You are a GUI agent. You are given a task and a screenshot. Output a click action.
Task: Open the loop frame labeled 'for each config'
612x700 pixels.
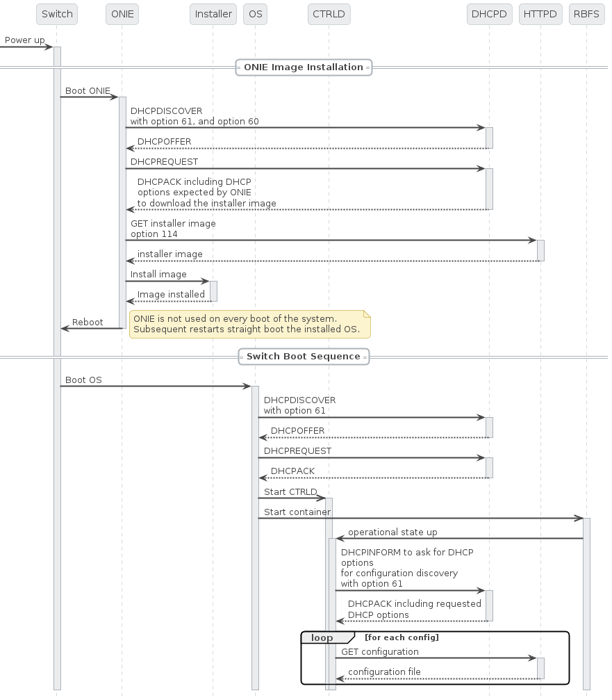click(x=435, y=657)
